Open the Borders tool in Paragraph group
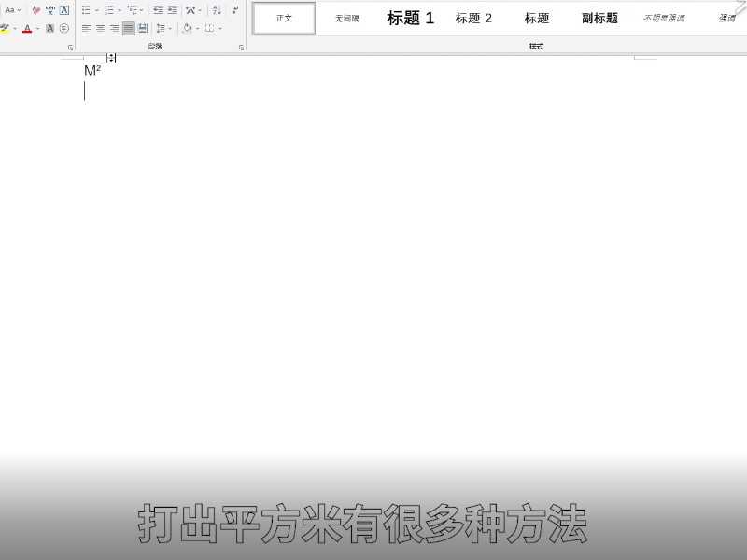This screenshot has width=747, height=560. click(211, 28)
